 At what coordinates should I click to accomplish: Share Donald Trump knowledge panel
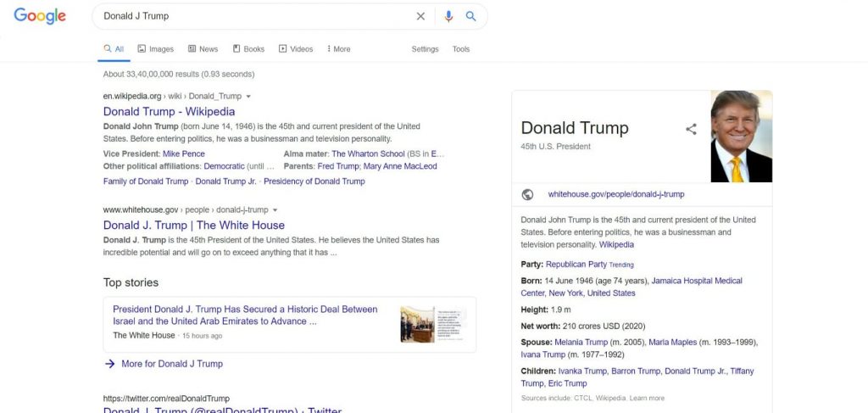click(x=691, y=129)
